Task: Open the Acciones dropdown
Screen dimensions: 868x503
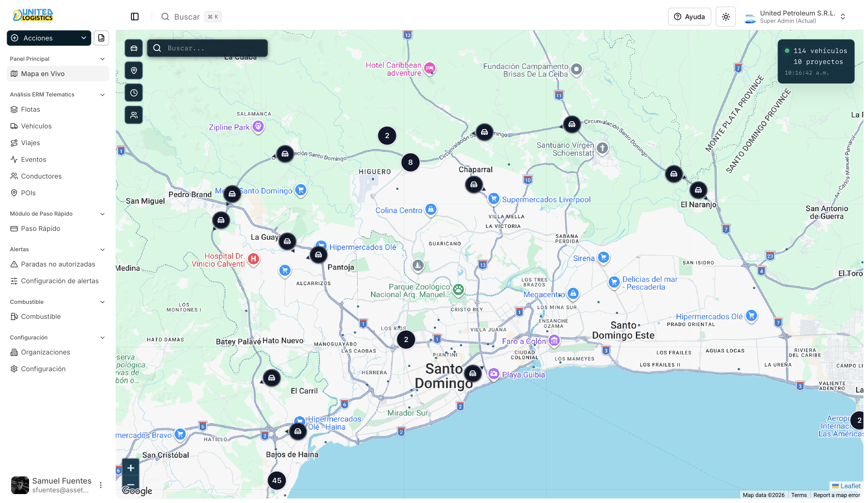Action: [x=49, y=38]
